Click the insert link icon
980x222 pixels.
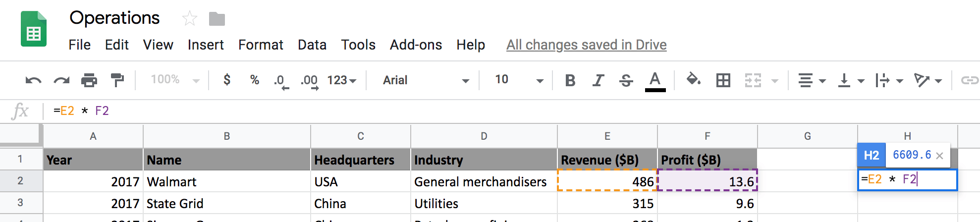tap(970, 80)
